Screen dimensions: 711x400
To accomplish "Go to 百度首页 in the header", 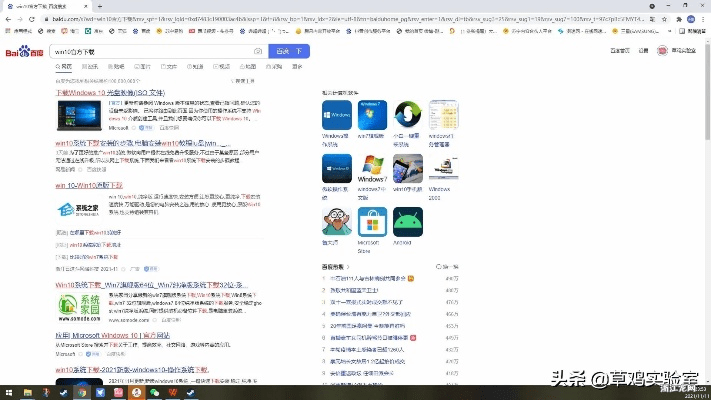I will pos(620,50).
